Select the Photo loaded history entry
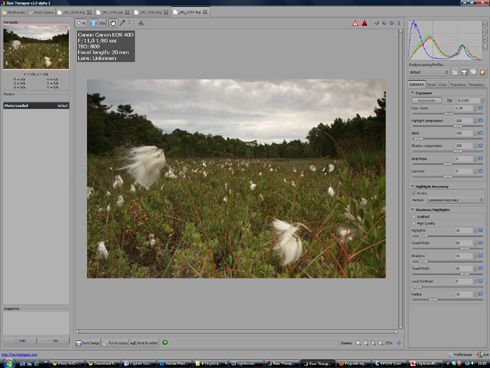The image size is (490, 368). [x=36, y=106]
